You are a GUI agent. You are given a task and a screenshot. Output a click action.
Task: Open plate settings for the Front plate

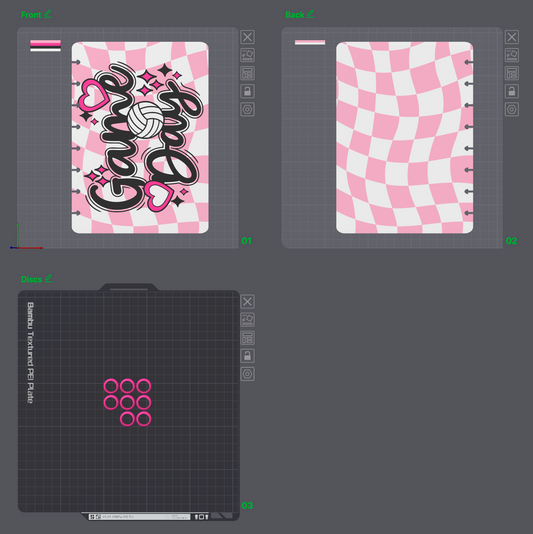pyautogui.click(x=248, y=109)
